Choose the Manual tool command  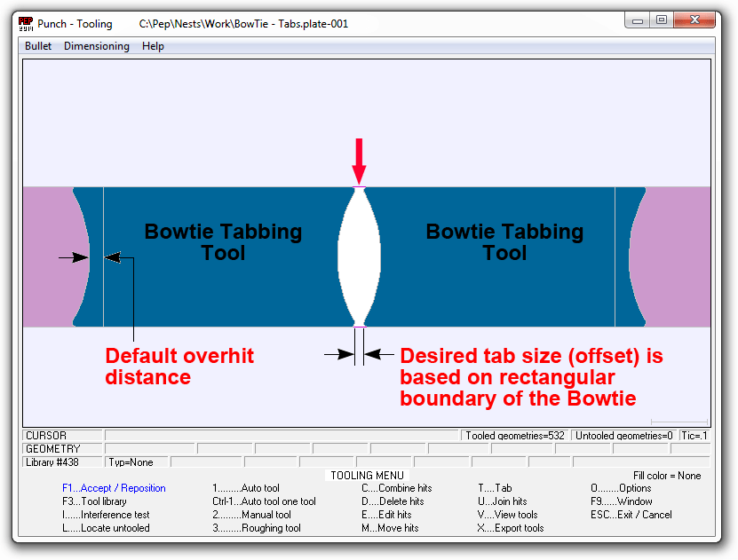point(251,515)
